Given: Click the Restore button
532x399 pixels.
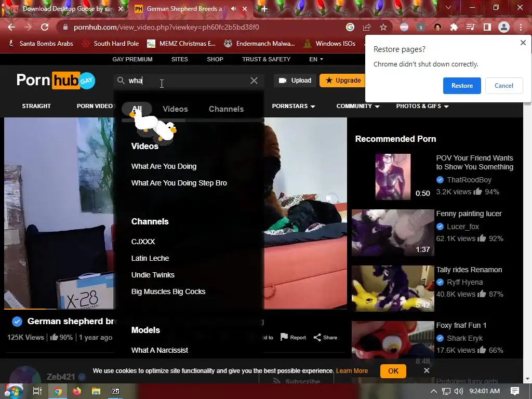Looking at the screenshot, I should click(462, 86).
